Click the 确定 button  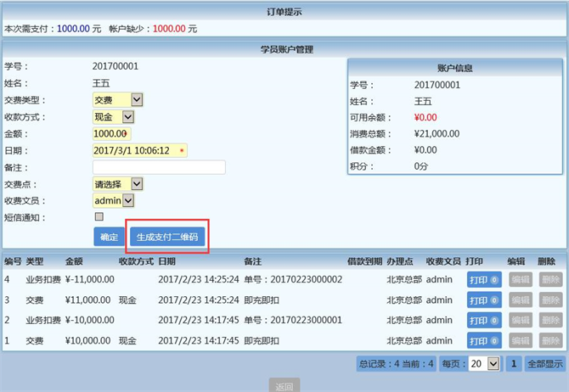pos(109,238)
